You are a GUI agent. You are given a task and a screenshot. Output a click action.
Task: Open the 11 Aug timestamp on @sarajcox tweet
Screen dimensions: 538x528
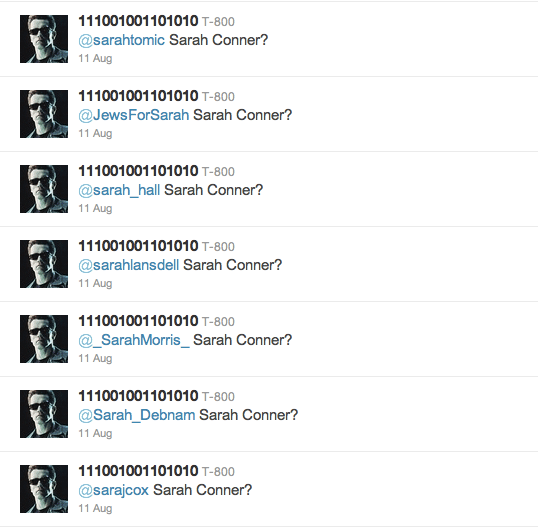pyautogui.click(x=95, y=508)
